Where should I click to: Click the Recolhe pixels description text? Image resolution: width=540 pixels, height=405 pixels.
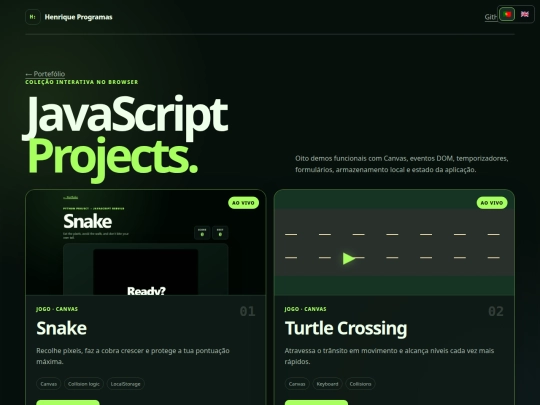pos(133,356)
